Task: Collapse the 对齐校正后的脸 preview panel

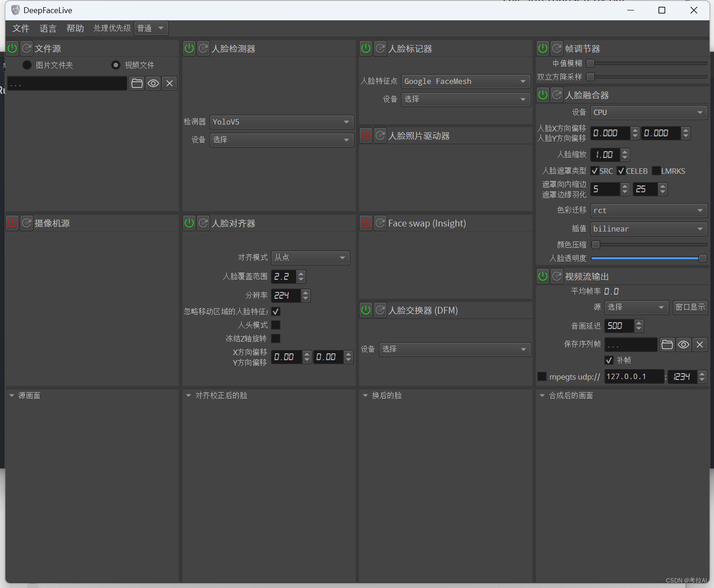Action: pyautogui.click(x=189, y=395)
